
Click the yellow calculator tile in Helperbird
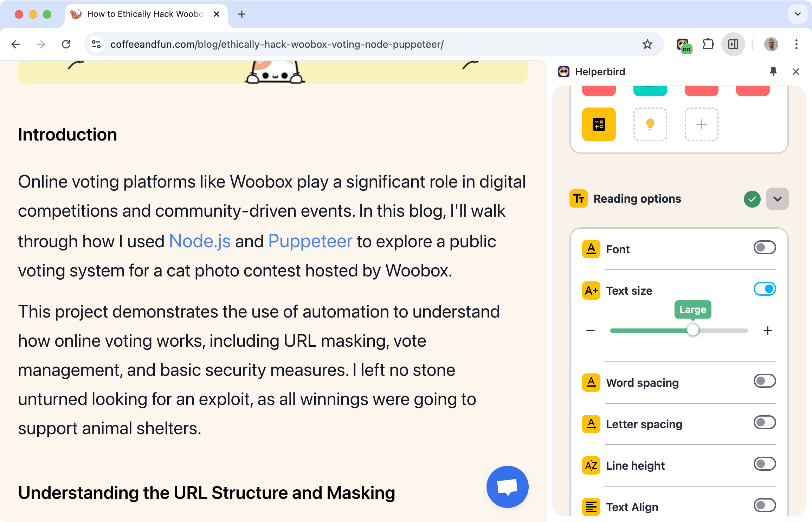(599, 124)
